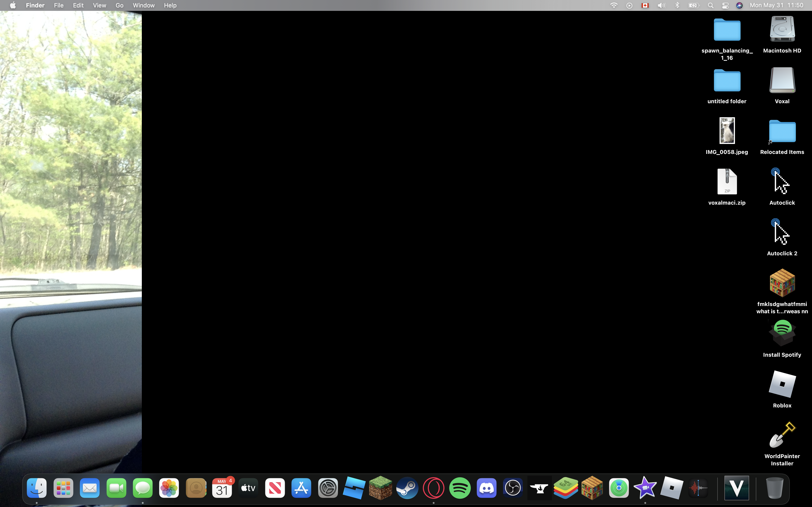Open the Go menu
The height and width of the screenshot is (507, 812).
click(119, 5)
